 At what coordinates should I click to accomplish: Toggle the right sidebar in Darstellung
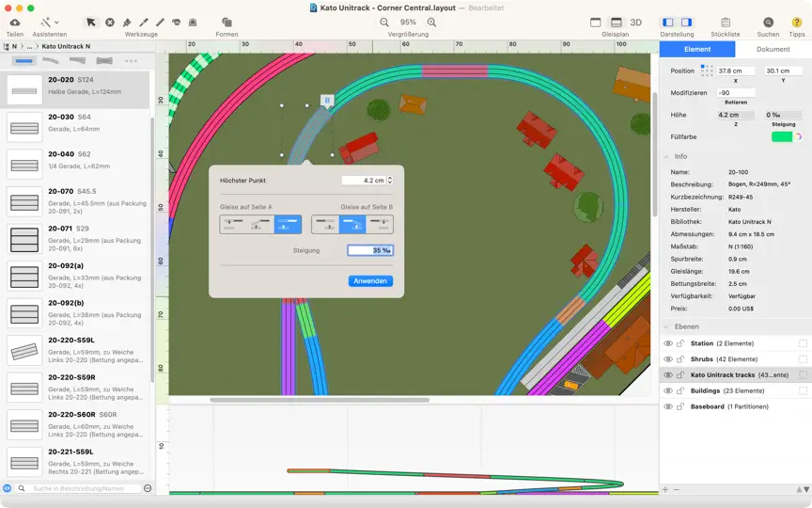coord(686,23)
